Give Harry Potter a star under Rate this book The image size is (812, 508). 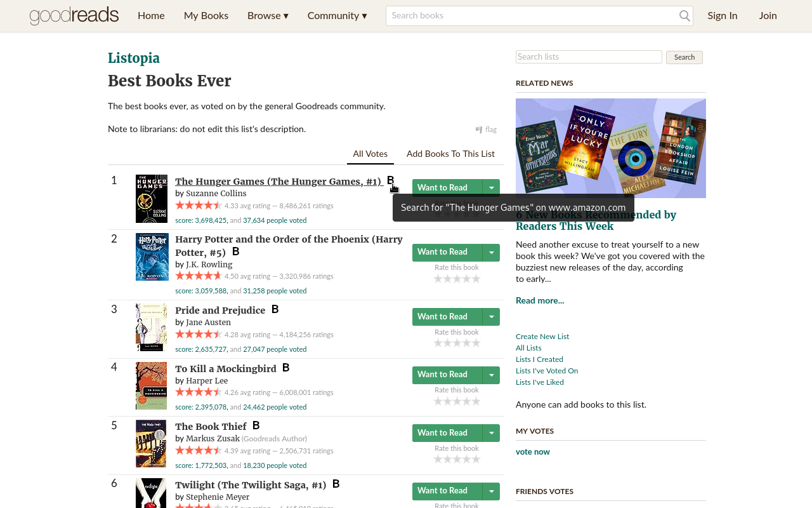[457, 278]
